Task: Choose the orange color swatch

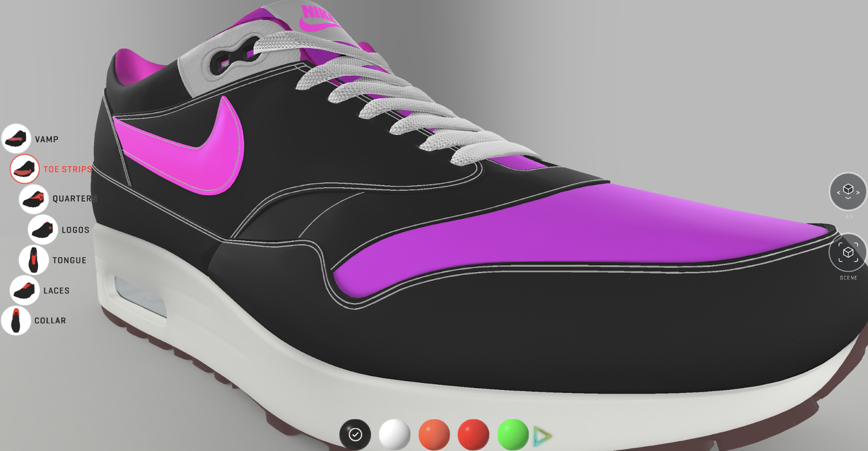Action: point(434,435)
